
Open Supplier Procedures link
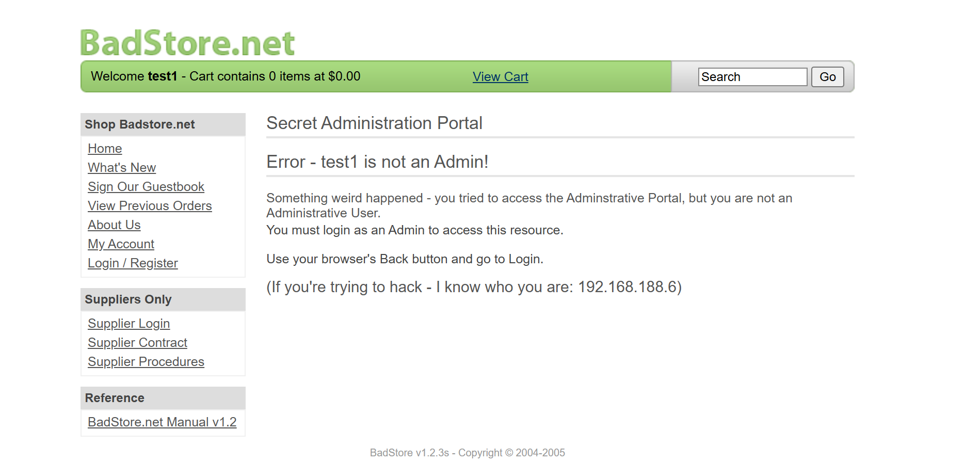(146, 362)
